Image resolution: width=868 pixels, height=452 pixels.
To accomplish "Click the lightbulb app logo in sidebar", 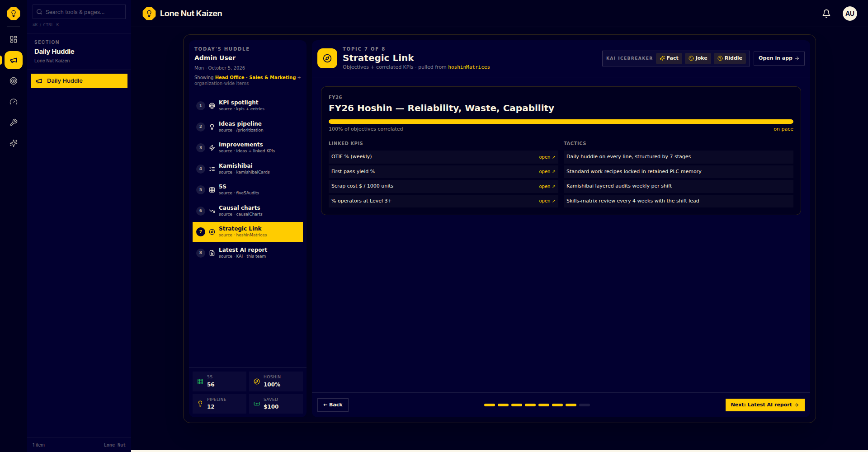I will click(x=14, y=14).
